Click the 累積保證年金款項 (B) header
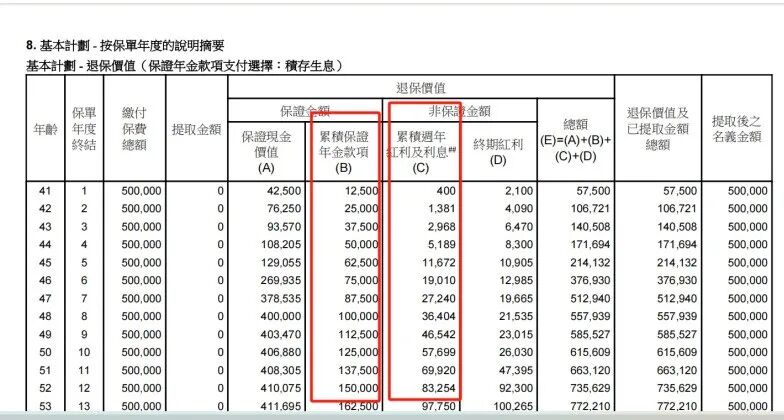 tap(345, 149)
